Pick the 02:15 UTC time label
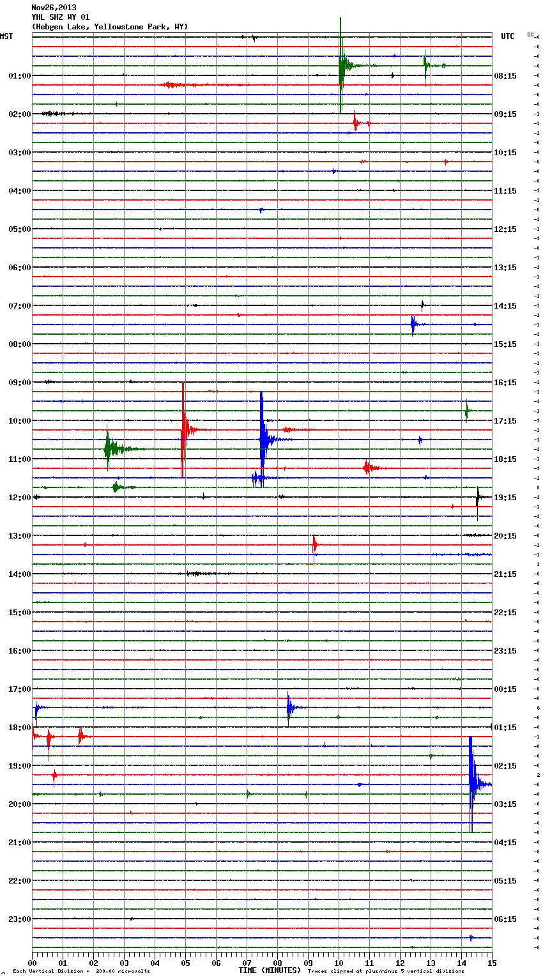Image resolution: width=543 pixels, height=980 pixels. (505, 765)
